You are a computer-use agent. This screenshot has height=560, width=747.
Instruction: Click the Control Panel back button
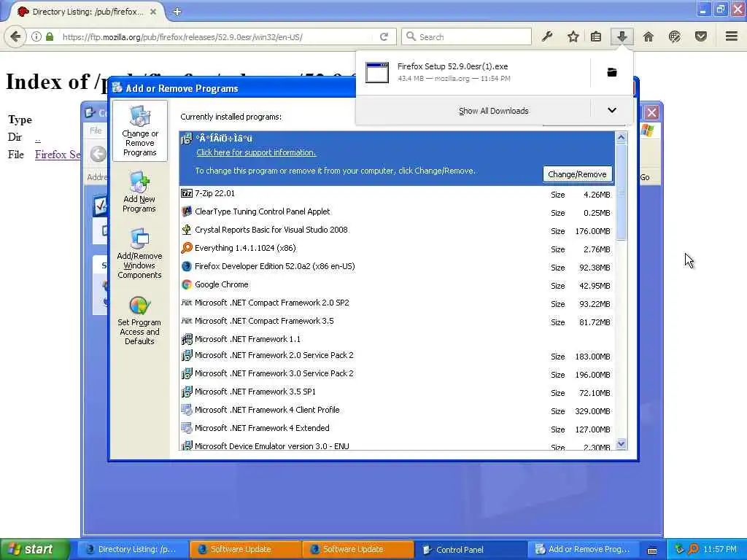[x=98, y=154]
